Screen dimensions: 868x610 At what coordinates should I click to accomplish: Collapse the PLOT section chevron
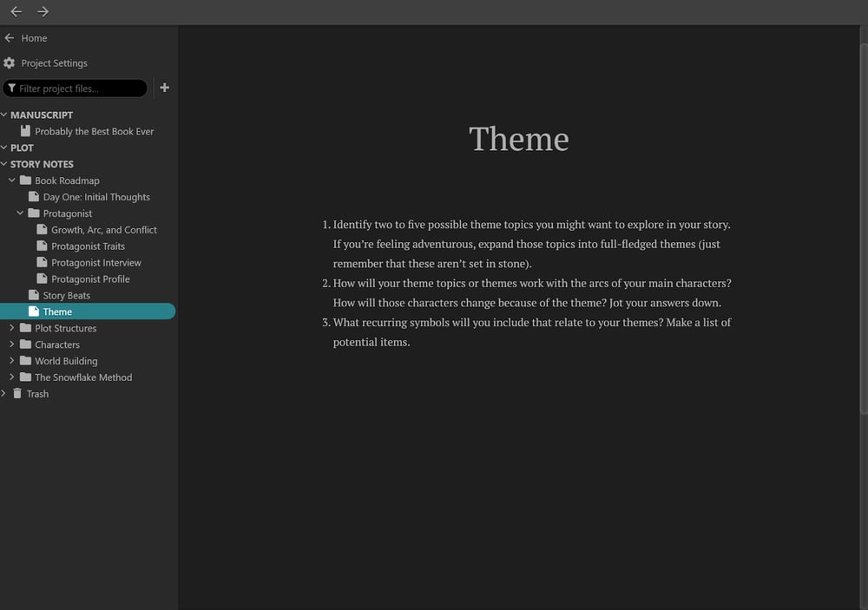tap(3, 148)
